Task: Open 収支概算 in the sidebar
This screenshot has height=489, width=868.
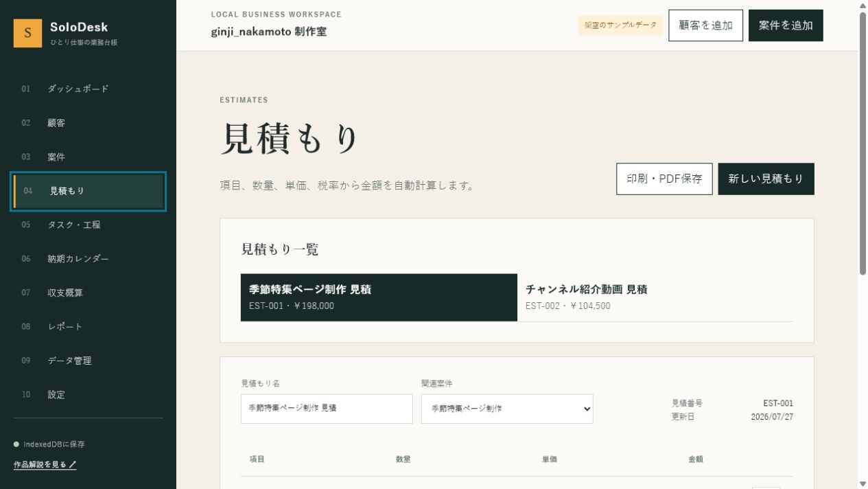Action: click(x=88, y=293)
